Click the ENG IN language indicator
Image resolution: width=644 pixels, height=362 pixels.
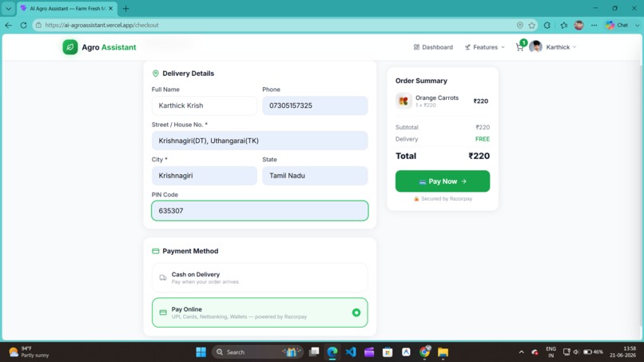(x=551, y=352)
